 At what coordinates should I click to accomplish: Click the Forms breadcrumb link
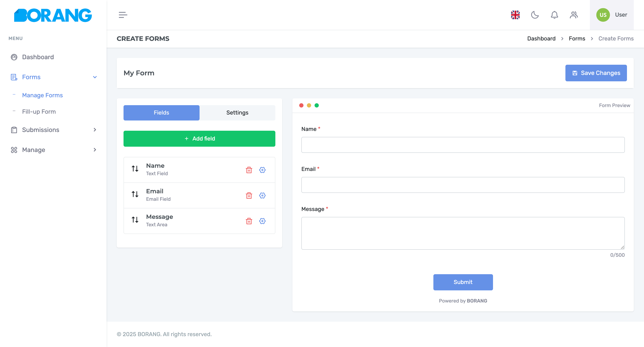tap(577, 39)
